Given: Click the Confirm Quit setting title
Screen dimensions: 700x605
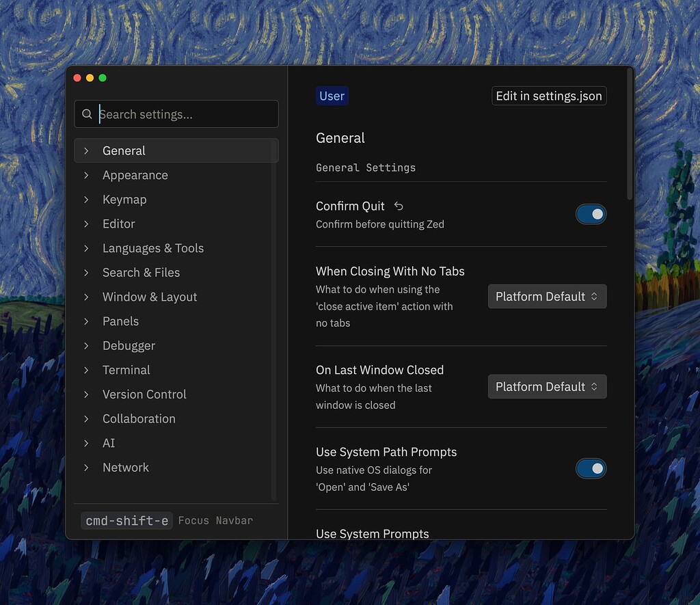Looking at the screenshot, I should [x=350, y=206].
